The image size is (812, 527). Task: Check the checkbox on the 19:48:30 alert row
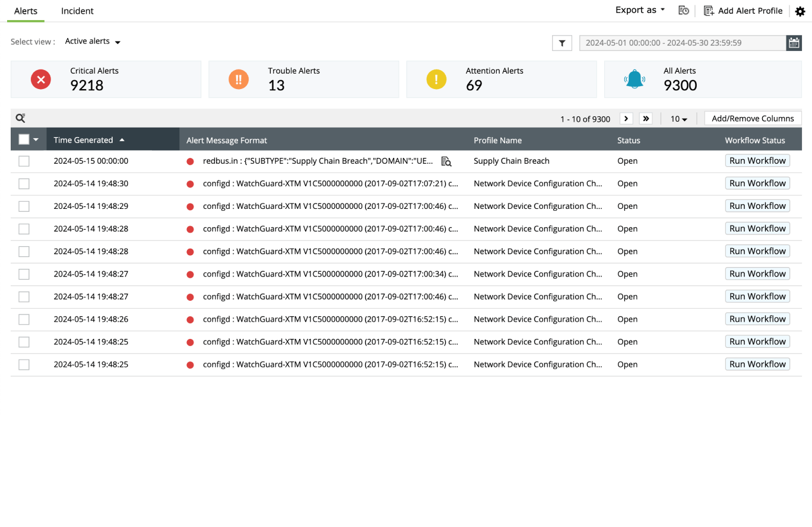coord(24,183)
